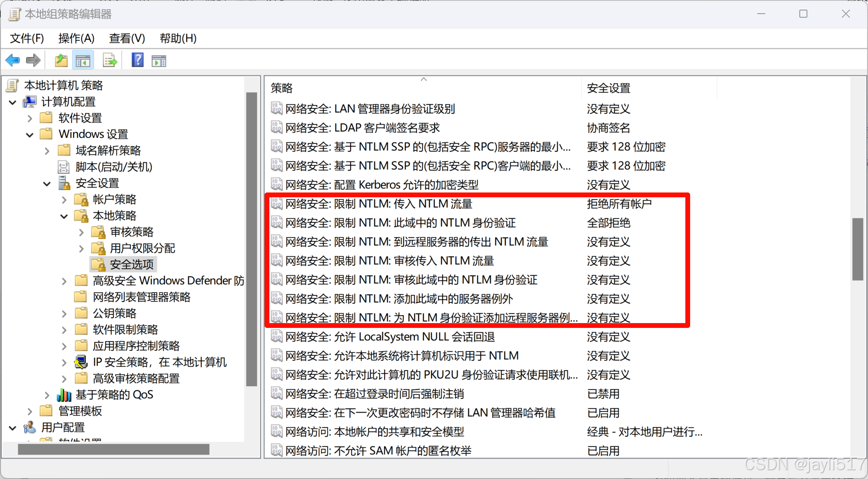Collapse the 本地策略 node
The image size is (868, 479).
click(64, 216)
